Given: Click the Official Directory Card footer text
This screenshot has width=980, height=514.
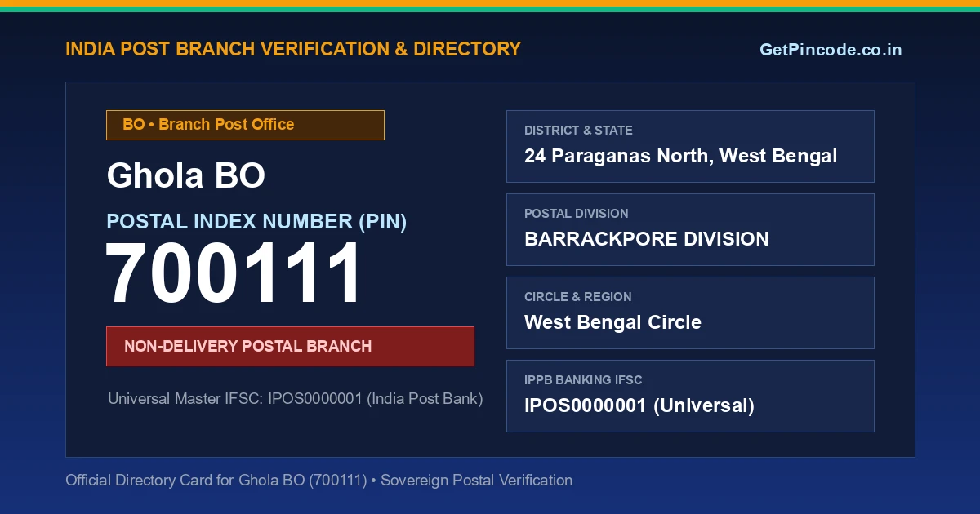Looking at the screenshot, I should pos(318,481).
